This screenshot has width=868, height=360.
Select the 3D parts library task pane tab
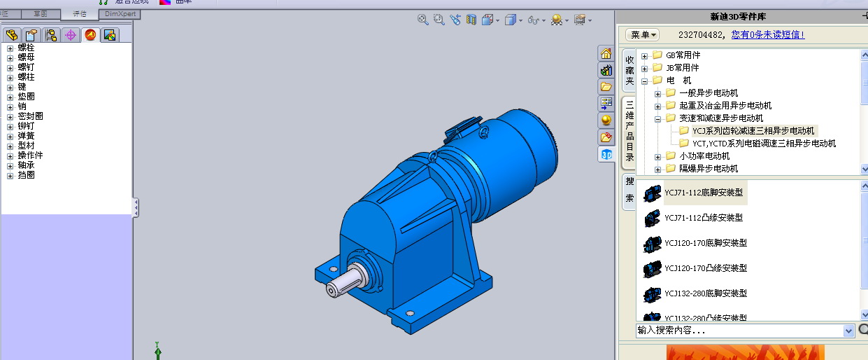[606, 154]
